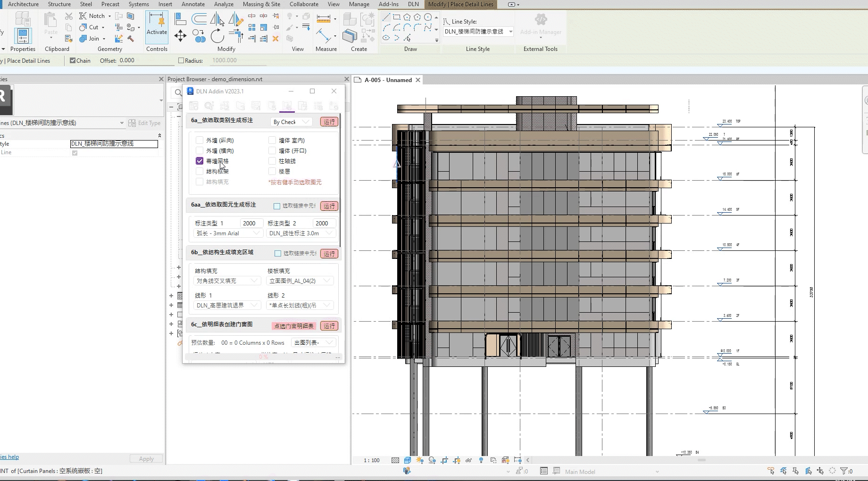Screen dimensions: 868x481
Task: Select Trim/Extend to Corner tool
Action: pyautogui.click(x=236, y=36)
